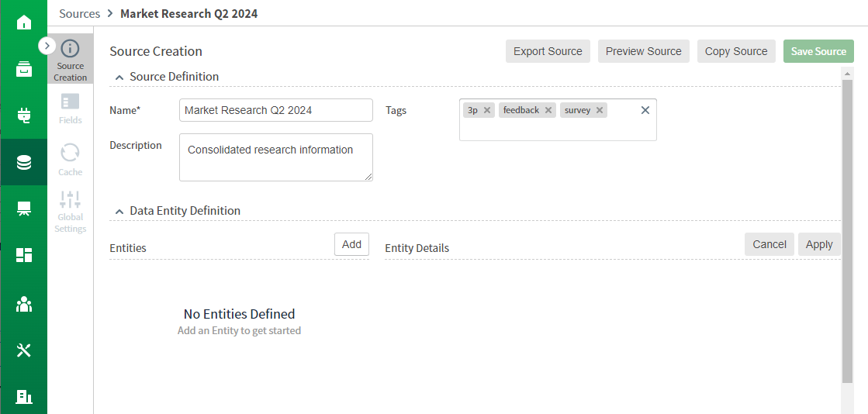Viewport: 868px width, 414px height.
Task: Select the Source Creation tab
Action: point(71,60)
